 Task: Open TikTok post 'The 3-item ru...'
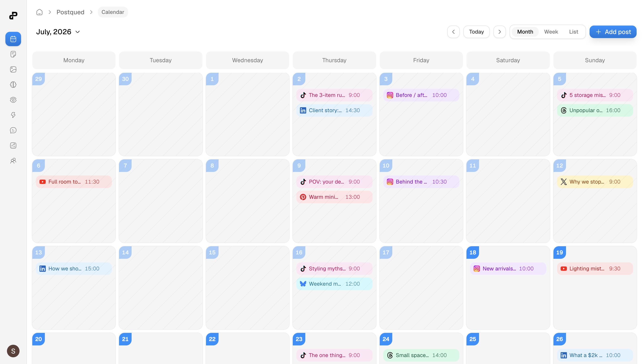334,95
